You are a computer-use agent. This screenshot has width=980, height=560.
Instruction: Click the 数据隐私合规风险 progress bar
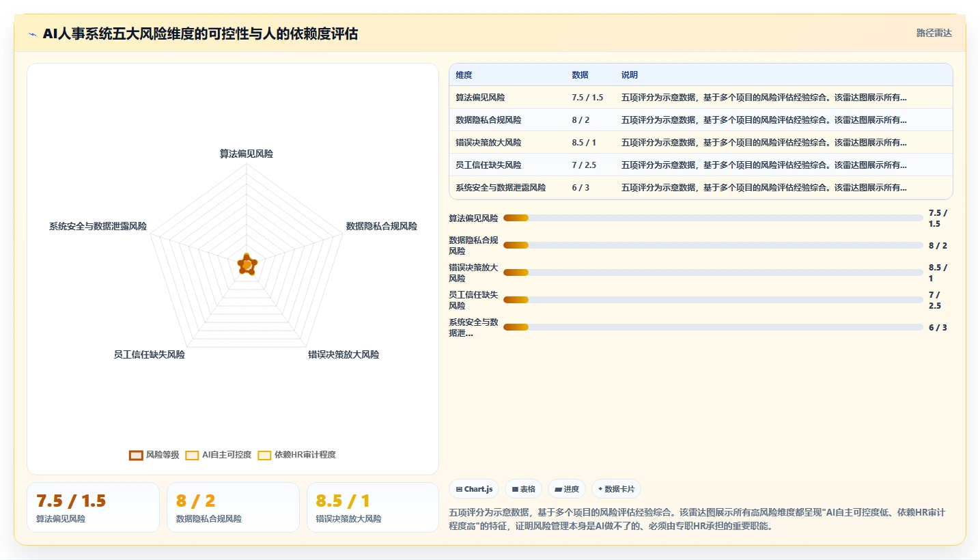pos(713,245)
